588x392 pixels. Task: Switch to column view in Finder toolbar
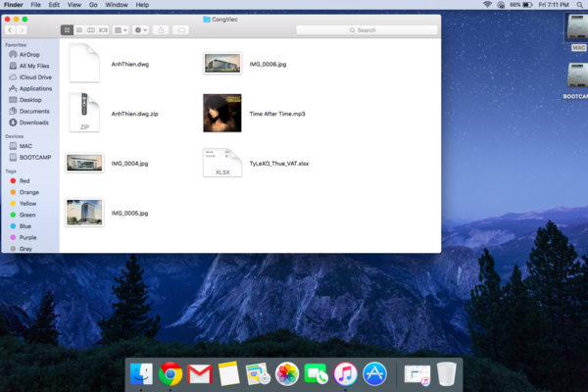pyautogui.click(x=90, y=30)
